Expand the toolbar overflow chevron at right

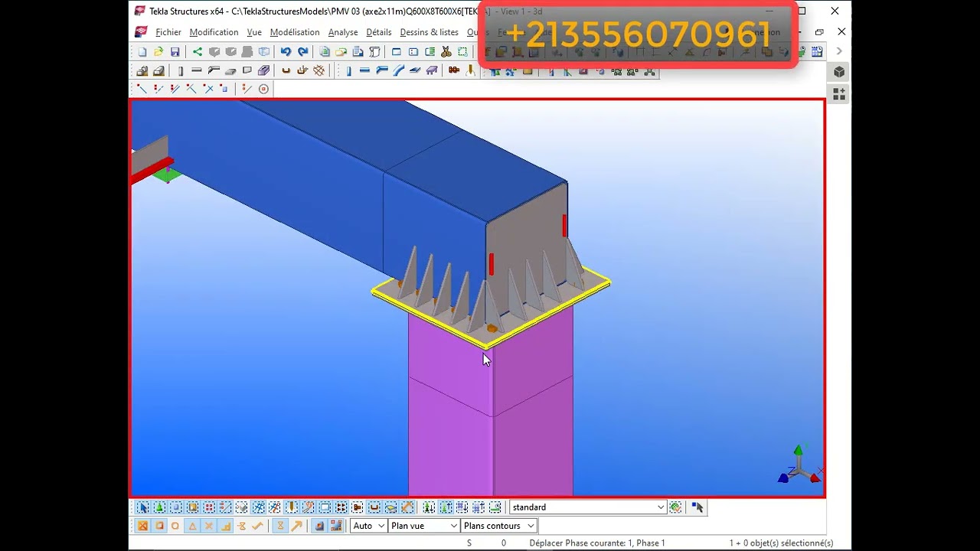[839, 51]
